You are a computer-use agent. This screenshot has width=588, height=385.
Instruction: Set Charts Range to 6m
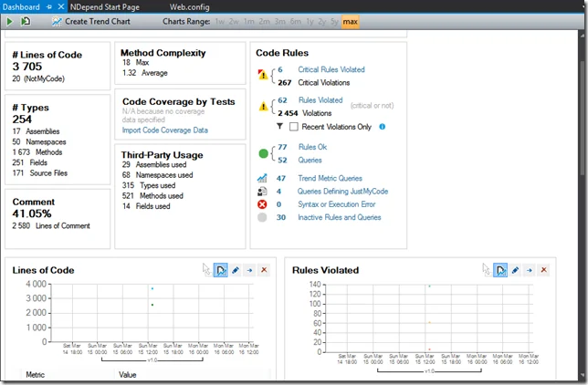pyautogui.click(x=296, y=22)
